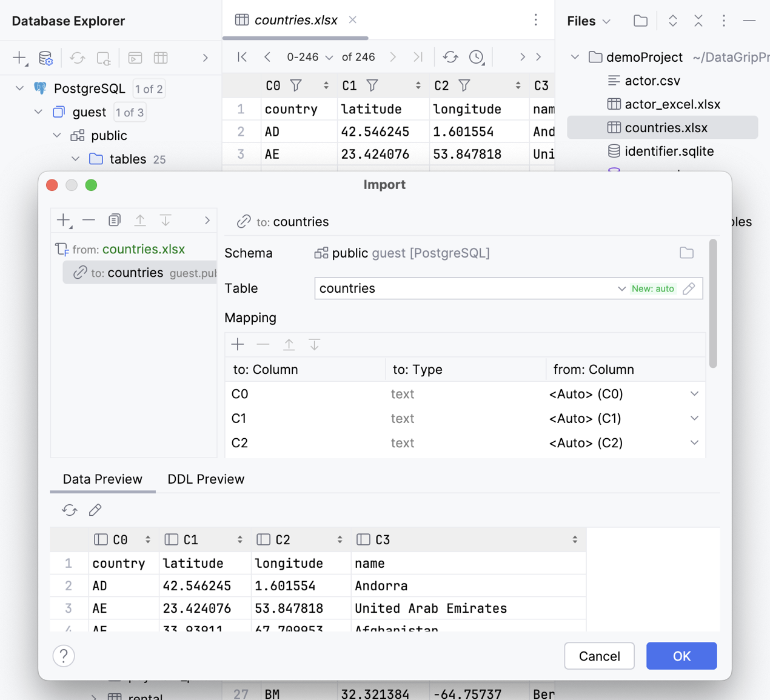The width and height of the screenshot is (770, 700).
Task: Open the Table name dropdown
Action: click(621, 288)
